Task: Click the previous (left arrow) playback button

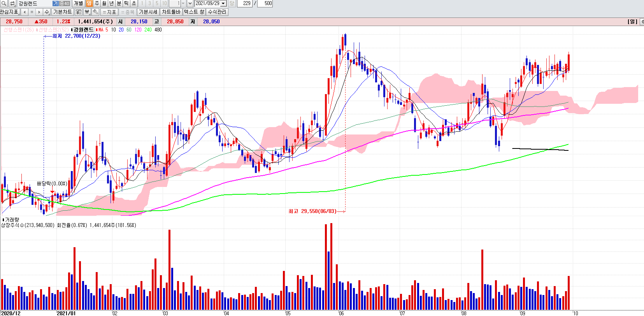Action: tap(25, 12)
